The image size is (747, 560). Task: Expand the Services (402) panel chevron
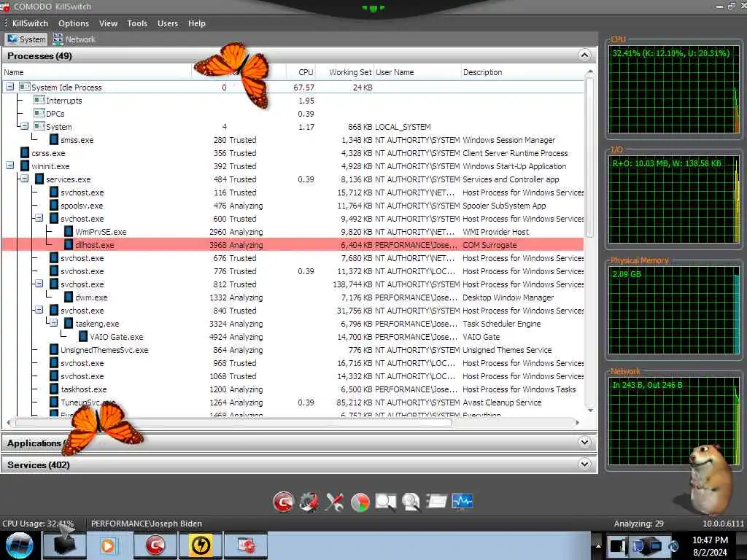pos(584,464)
